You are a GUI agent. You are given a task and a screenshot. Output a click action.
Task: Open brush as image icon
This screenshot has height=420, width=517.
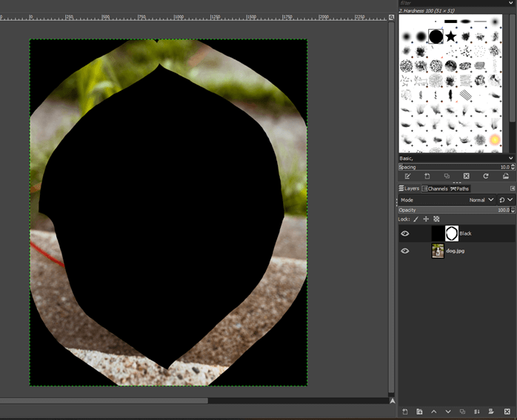coord(506,176)
